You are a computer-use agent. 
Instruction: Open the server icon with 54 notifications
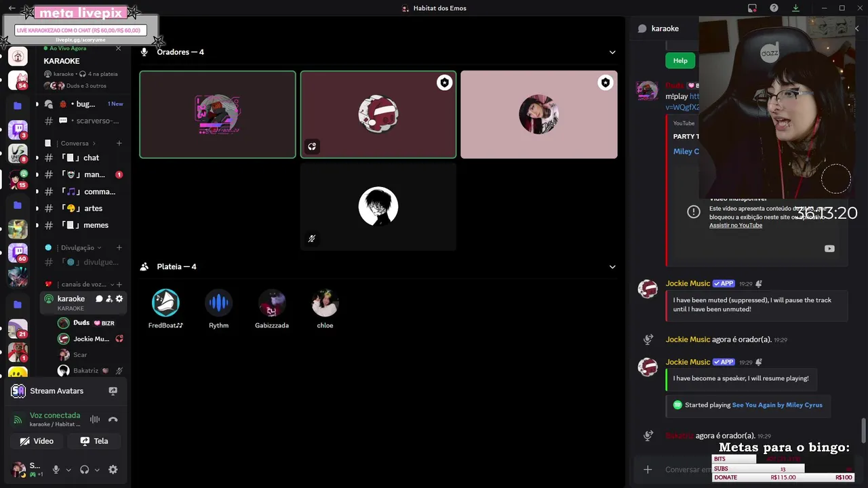(18, 80)
